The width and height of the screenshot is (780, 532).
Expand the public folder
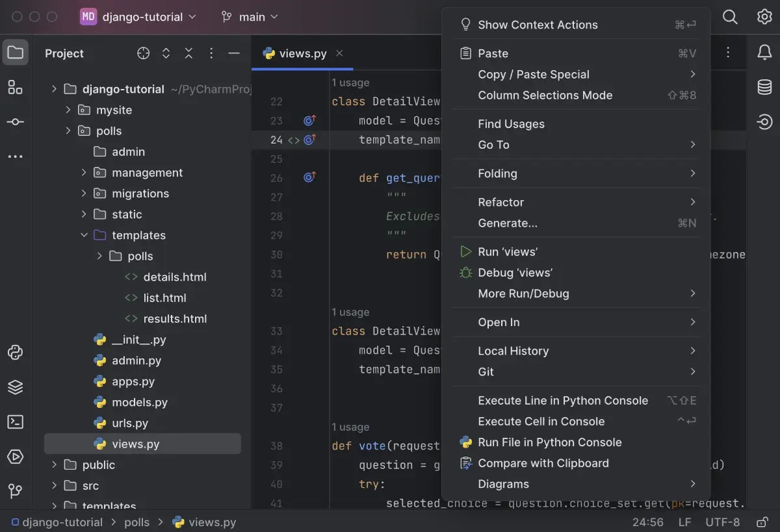[x=54, y=464]
